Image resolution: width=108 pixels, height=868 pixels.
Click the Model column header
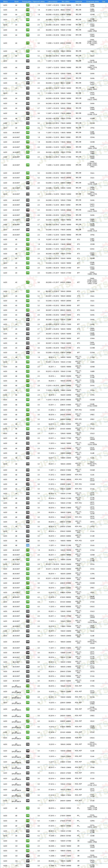(x=16, y=1)
